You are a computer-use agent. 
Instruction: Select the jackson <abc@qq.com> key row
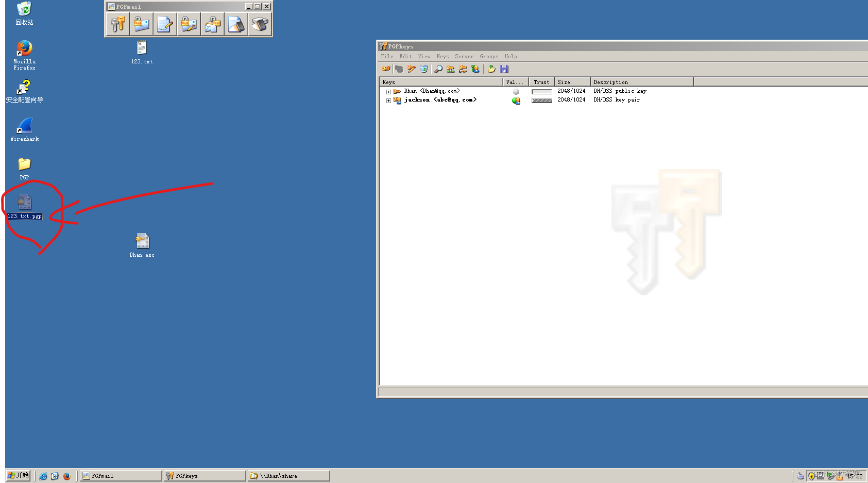pos(440,100)
